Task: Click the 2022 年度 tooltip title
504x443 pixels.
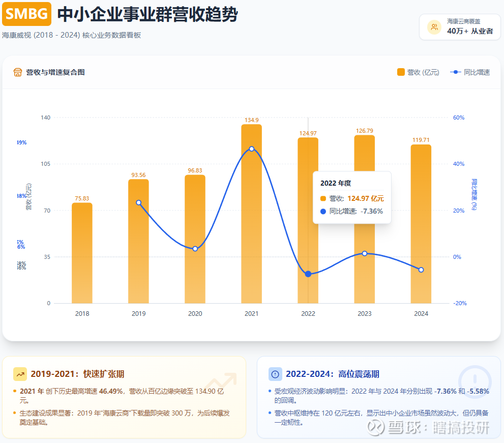Action: pos(336,183)
